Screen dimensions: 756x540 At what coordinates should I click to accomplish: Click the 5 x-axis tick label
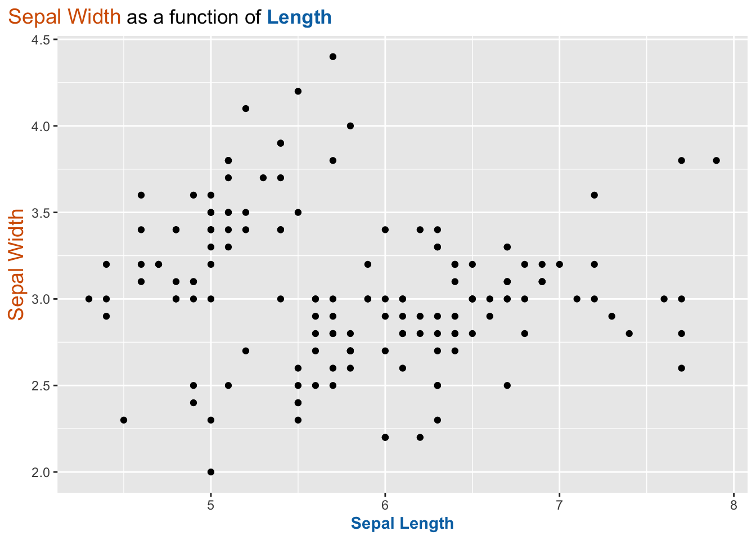[x=211, y=505]
